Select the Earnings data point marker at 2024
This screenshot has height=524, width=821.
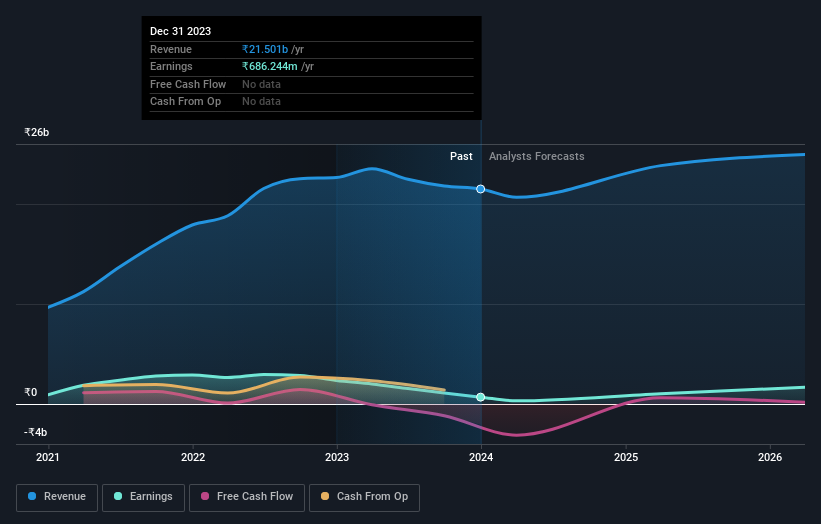481,397
